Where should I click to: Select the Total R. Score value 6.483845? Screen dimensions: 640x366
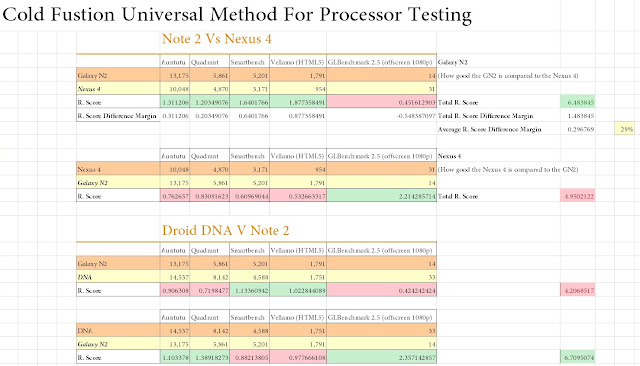(x=578, y=102)
